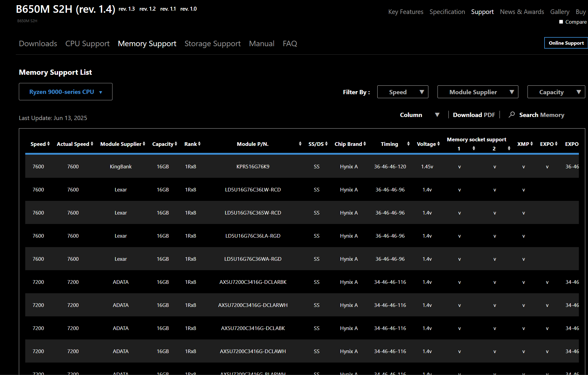
Task: Click Last Update: Jun 13, 2025 text
Action: coord(53,118)
